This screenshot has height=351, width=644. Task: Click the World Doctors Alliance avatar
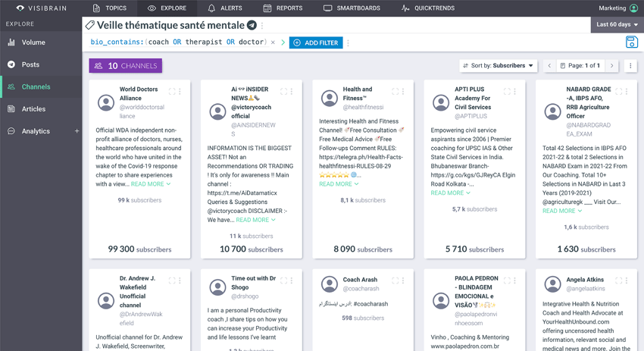pos(106,103)
